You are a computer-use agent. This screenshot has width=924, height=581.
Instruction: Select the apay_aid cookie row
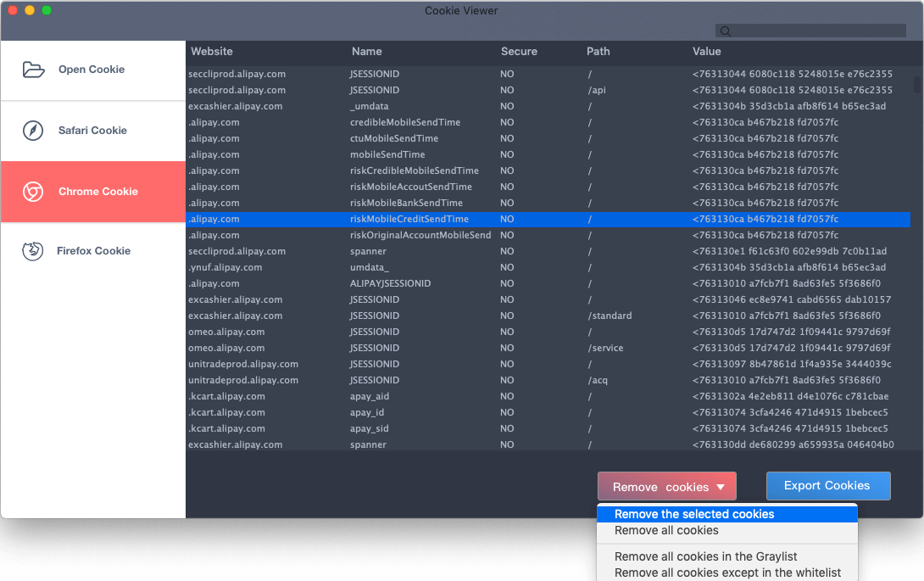(x=548, y=396)
